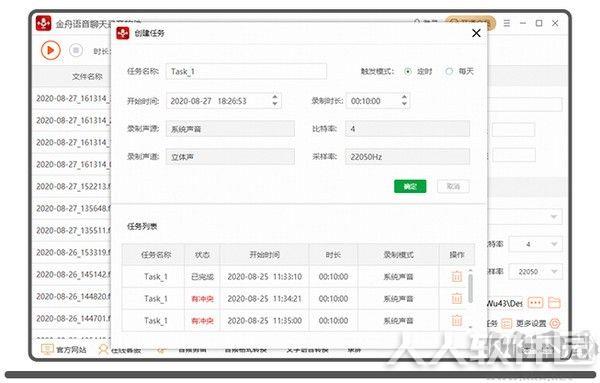
Task: Select file 2020-08-26_145142 in main window
Action: click(73, 274)
